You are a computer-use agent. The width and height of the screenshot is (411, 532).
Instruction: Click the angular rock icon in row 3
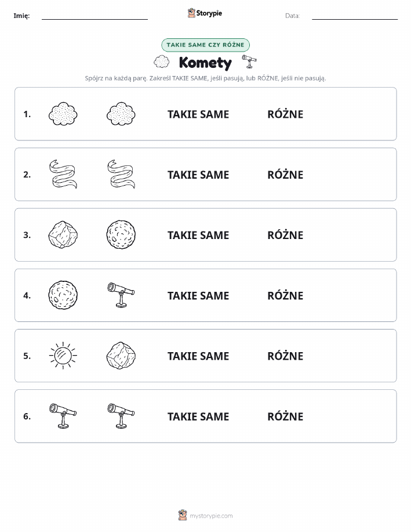[63, 235]
